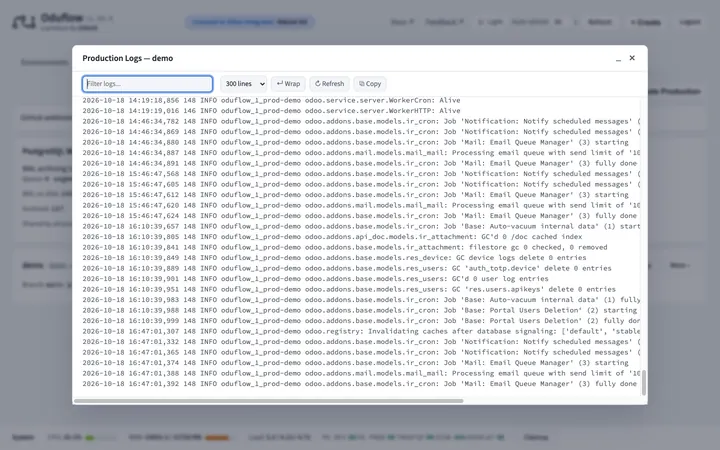Select the 14:46:34,887 Processing email queue line
This screenshot has height=450, width=720.
coord(361,153)
